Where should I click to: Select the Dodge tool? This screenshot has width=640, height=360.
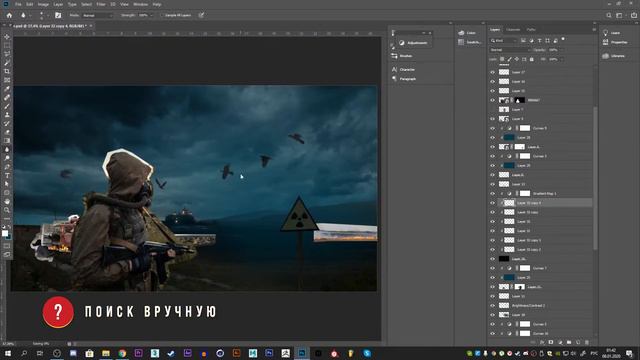(x=7, y=158)
